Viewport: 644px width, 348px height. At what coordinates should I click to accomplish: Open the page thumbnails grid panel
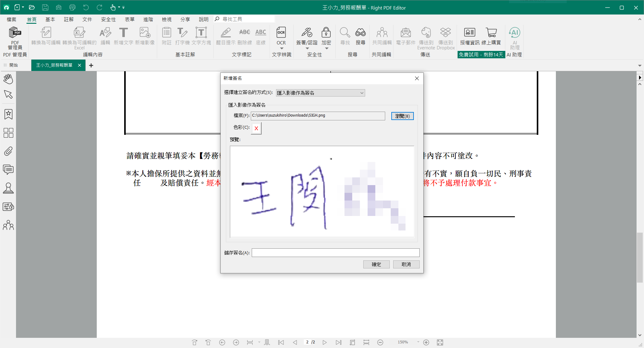point(8,133)
